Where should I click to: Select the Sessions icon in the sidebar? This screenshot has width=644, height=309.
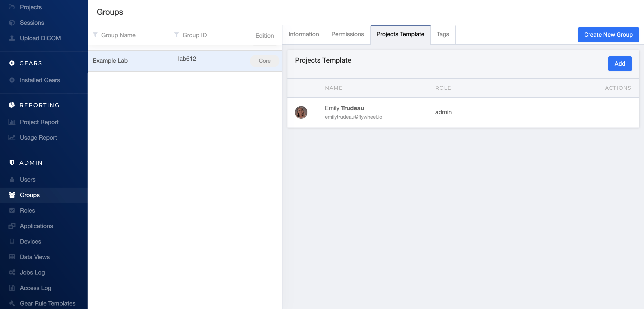coord(12,22)
